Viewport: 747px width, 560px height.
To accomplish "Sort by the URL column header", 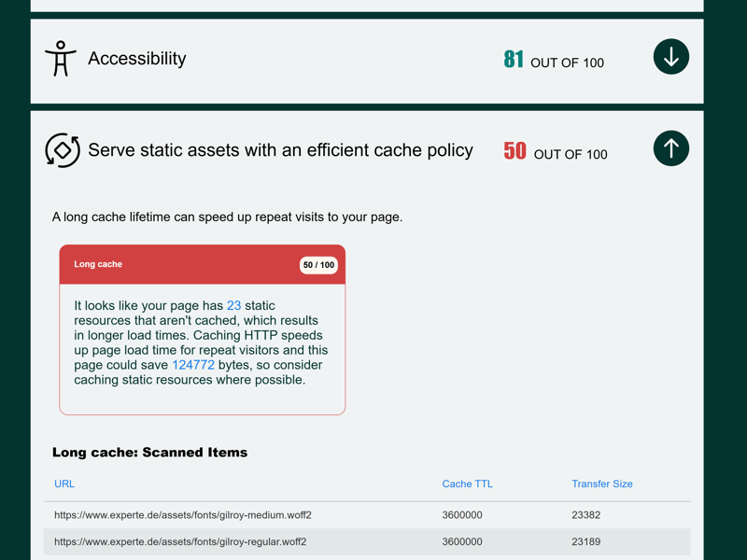I will click(64, 483).
